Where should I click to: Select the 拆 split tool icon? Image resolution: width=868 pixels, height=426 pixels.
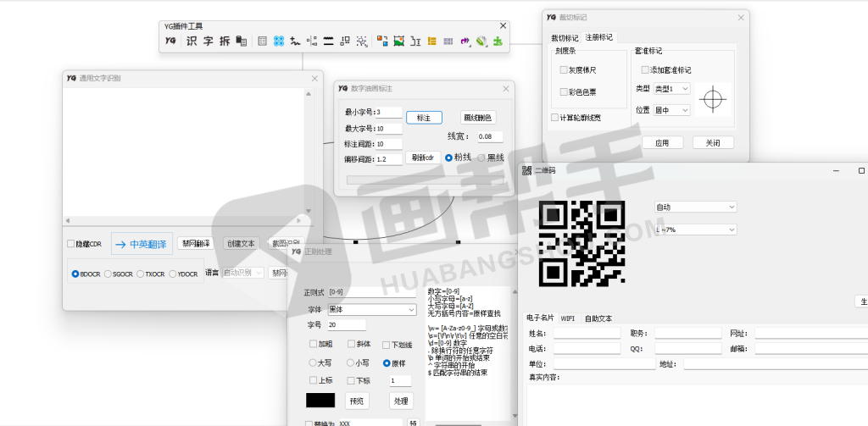(225, 41)
